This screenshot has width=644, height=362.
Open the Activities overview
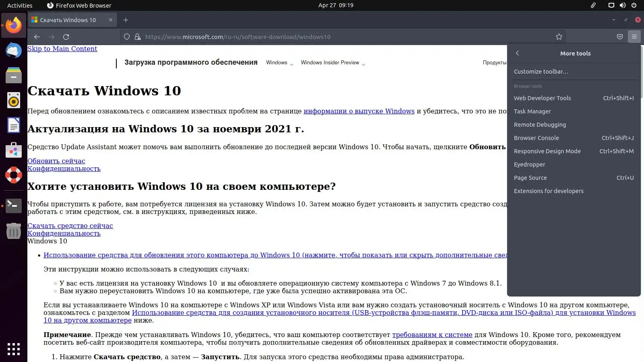tap(20, 5)
